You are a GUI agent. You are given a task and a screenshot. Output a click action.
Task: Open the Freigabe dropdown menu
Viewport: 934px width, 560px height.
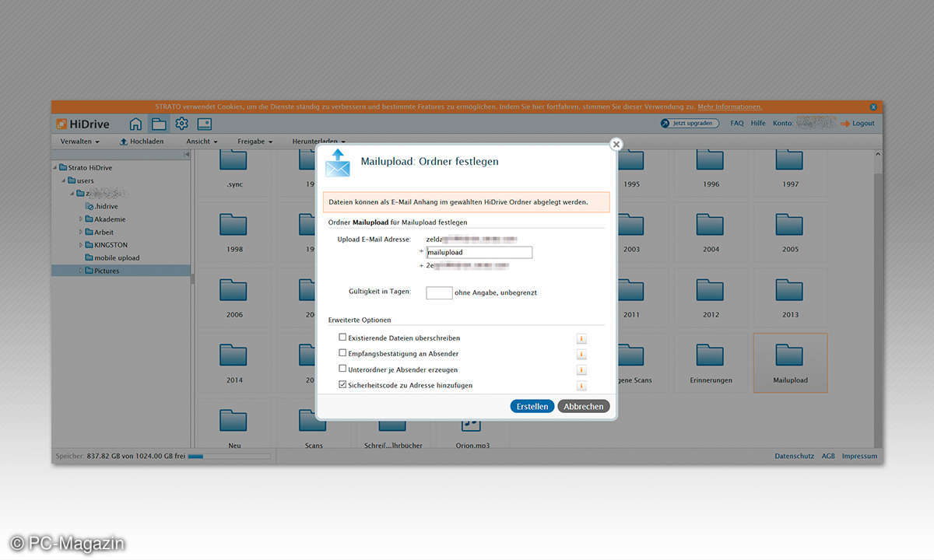(x=255, y=142)
